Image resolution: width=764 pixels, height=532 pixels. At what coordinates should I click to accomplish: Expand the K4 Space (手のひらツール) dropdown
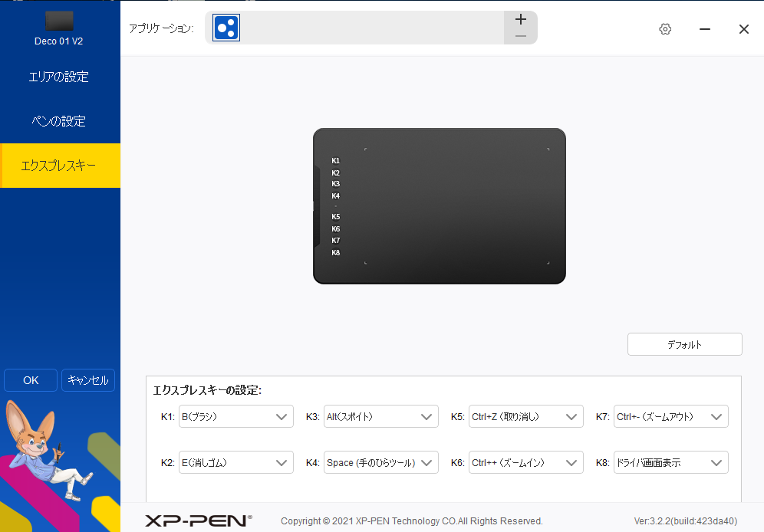tap(381, 462)
